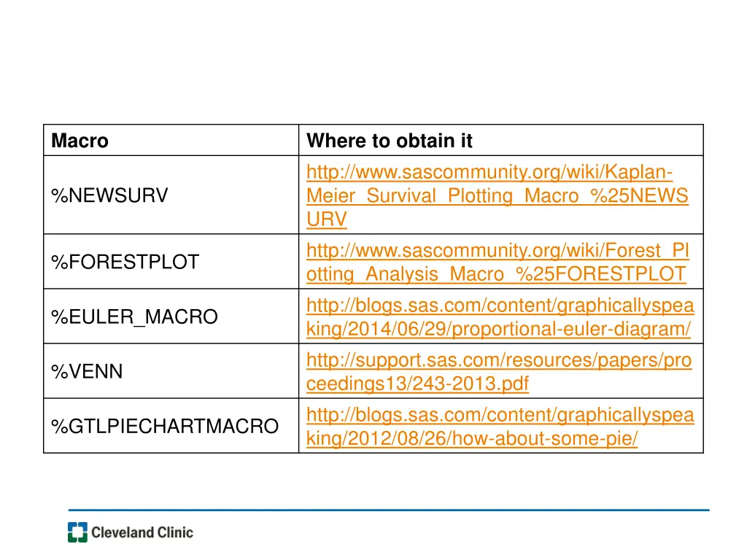
Task: Click the Macro column header
Action: pyautogui.click(x=80, y=141)
